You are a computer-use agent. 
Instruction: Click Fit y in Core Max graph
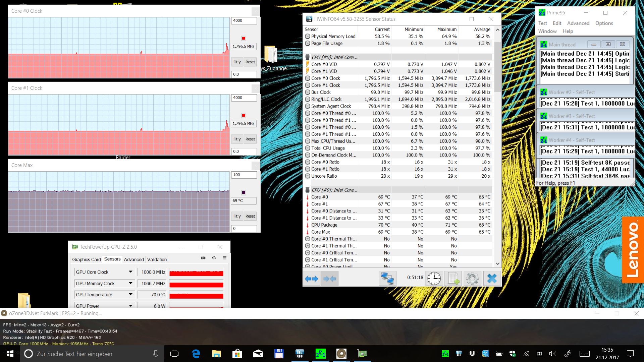click(x=237, y=216)
